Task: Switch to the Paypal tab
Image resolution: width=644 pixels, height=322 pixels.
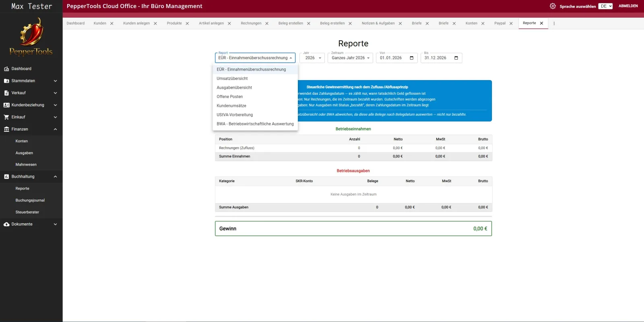Action: [x=500, y=23]
